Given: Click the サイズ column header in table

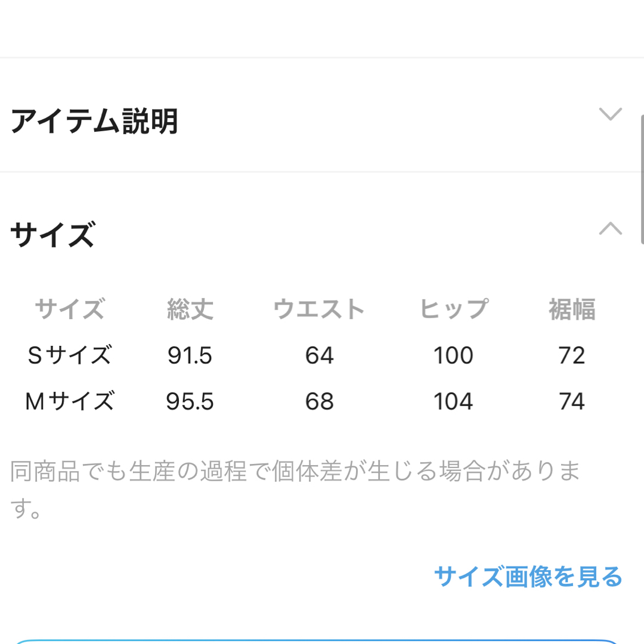Looking at the screenshot, I should (69, 309).
